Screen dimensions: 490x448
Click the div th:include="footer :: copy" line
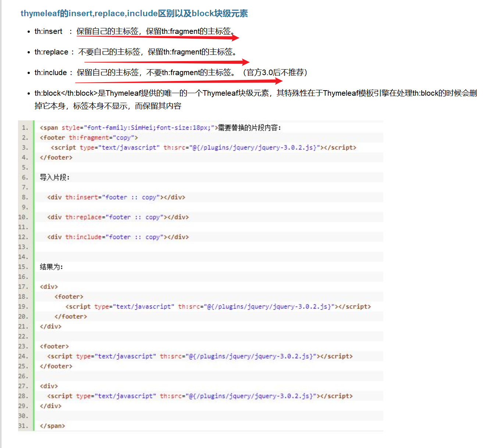click(x=118, y=237)
